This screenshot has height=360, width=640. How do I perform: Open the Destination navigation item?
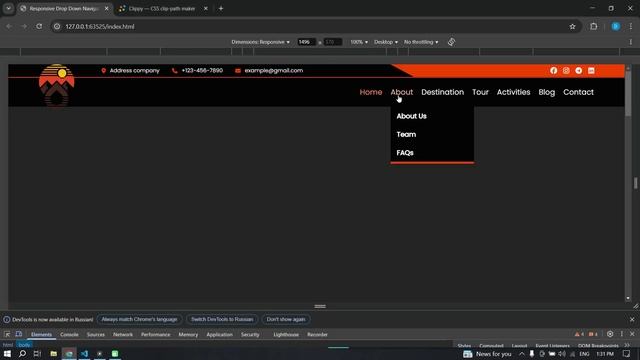click(x=442, y=92)
